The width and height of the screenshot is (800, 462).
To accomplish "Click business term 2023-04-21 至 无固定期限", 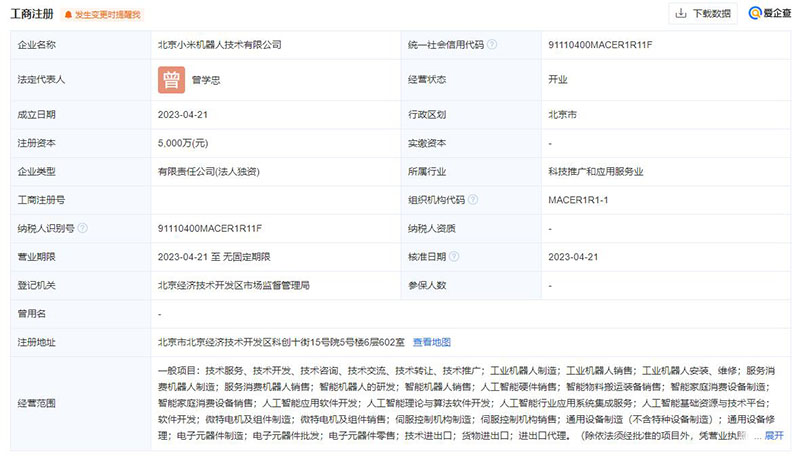I will pos(214,257).
